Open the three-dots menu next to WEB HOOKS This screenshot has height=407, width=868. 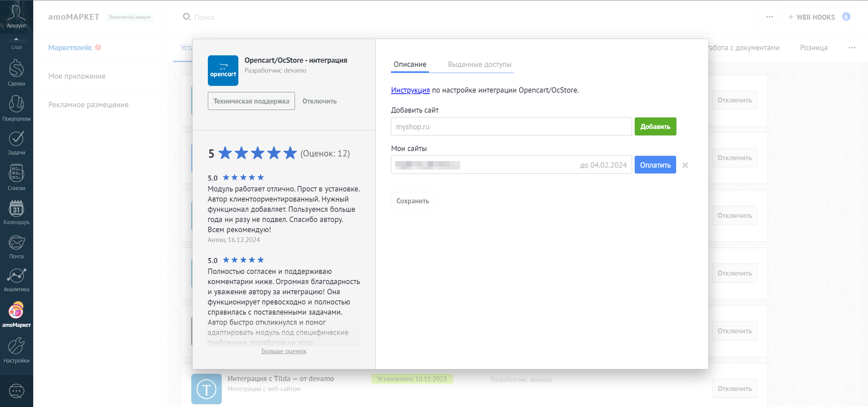769,17
